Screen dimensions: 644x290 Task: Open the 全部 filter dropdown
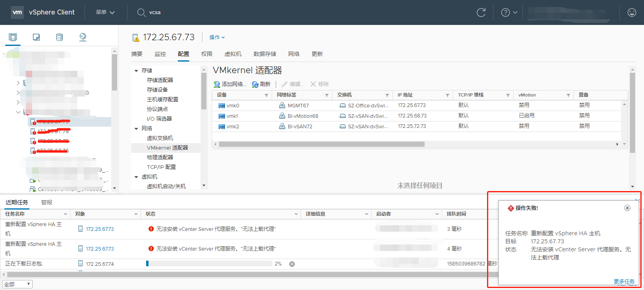tap(17, 284)
